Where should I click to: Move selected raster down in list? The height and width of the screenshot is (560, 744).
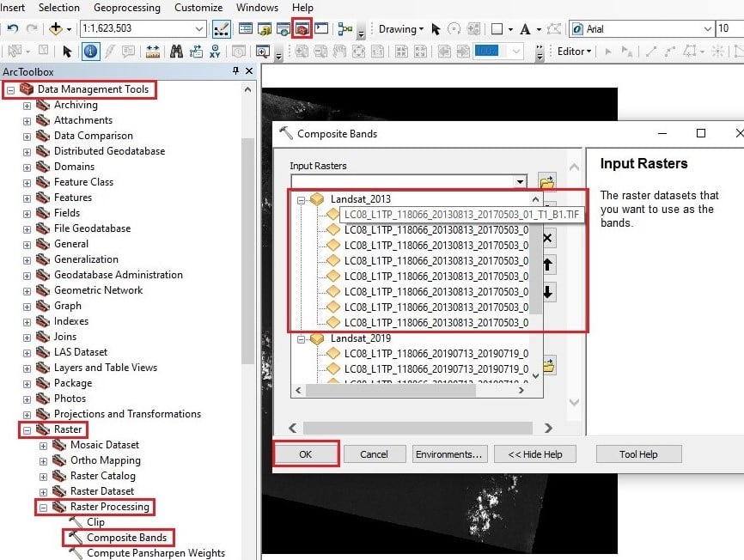point(547,292)
